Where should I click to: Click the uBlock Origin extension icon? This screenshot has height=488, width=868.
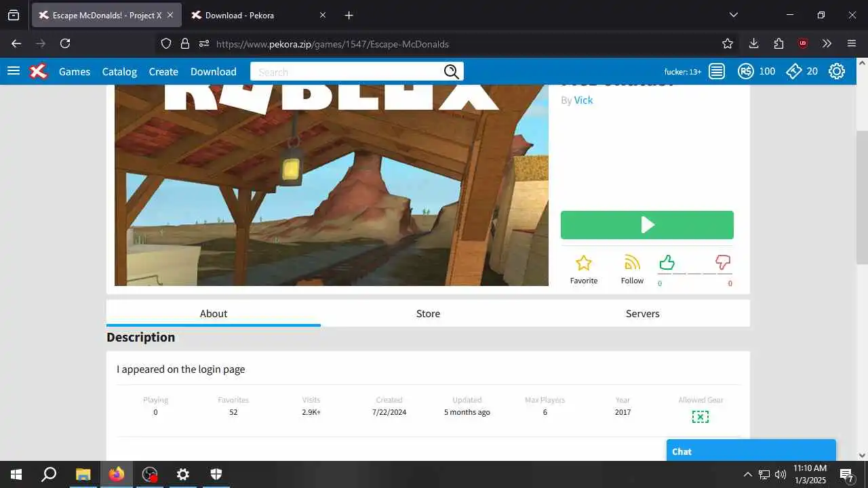tap(803, 43)
